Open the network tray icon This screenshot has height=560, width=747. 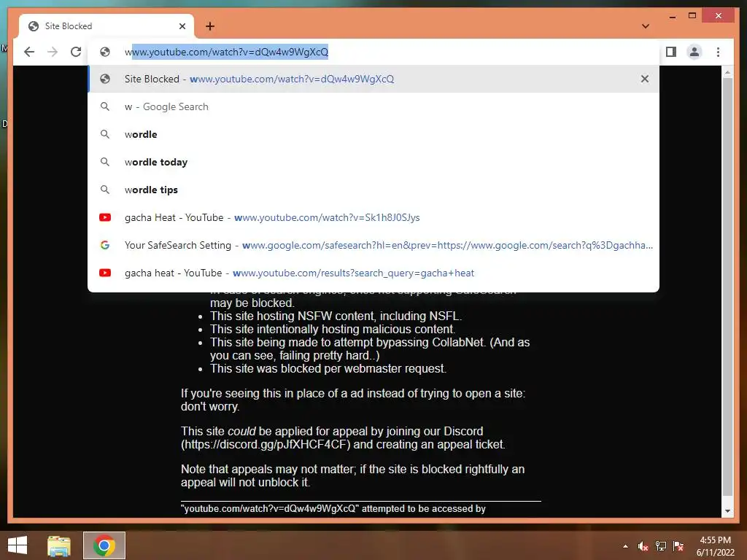(661, 546)
